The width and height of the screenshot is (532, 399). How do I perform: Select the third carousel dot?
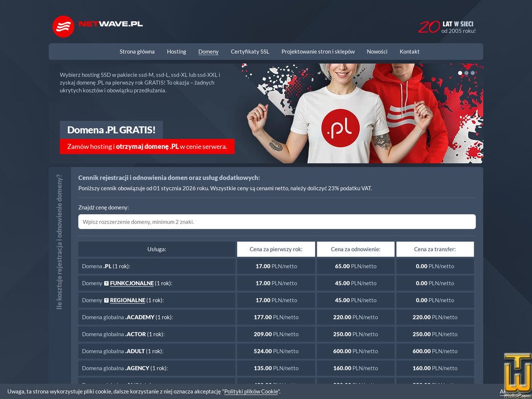coord(474,72)
